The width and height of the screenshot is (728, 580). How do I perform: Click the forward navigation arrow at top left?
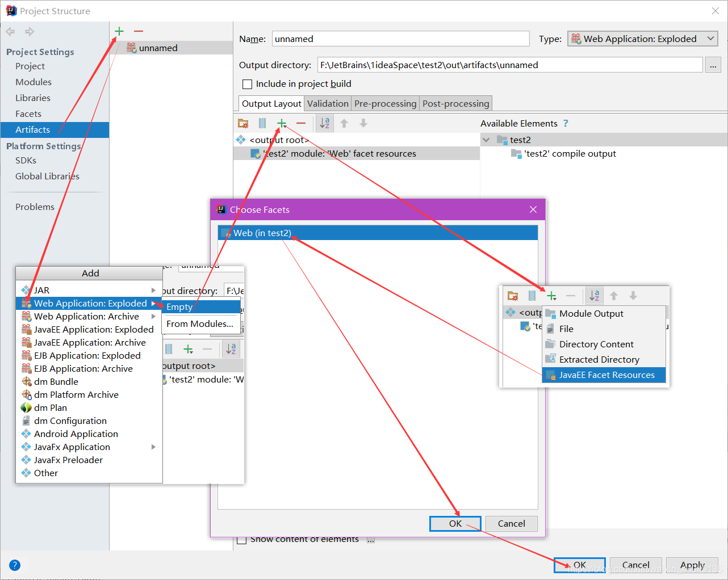(x=29, y=31)
